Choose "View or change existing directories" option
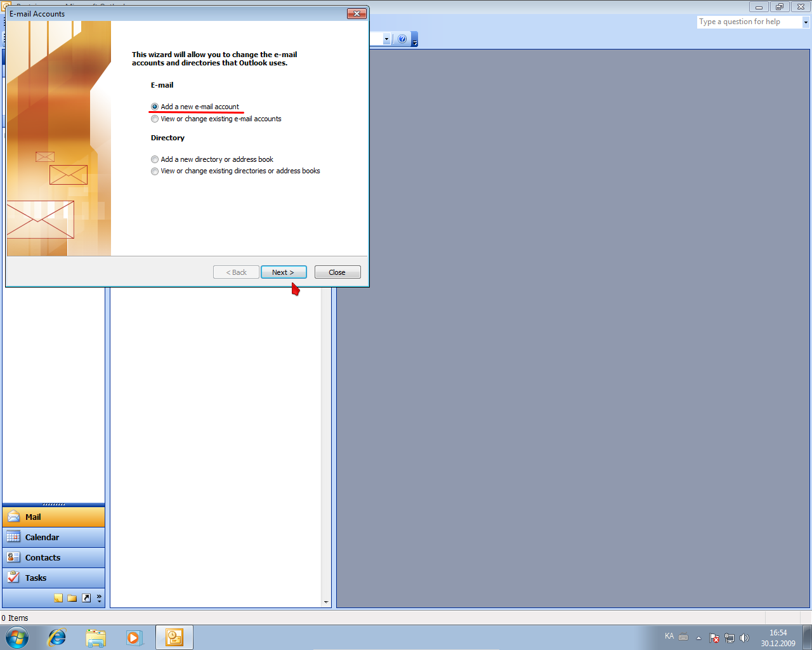 155,171
